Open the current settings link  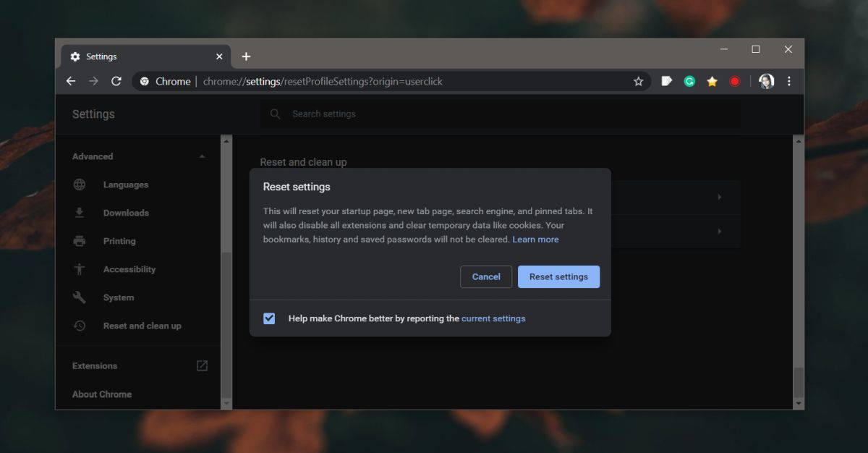493,318
